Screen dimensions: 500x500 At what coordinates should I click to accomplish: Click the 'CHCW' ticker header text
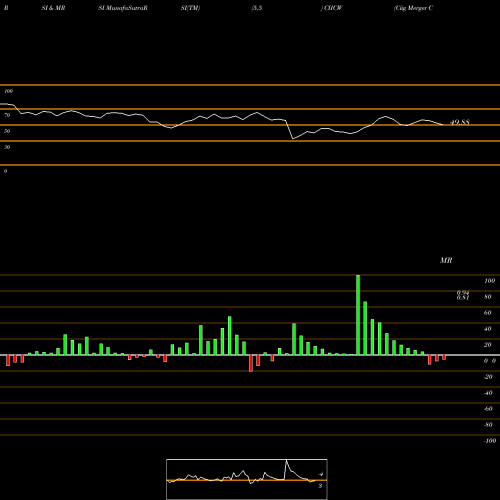(x=333, y=8)
